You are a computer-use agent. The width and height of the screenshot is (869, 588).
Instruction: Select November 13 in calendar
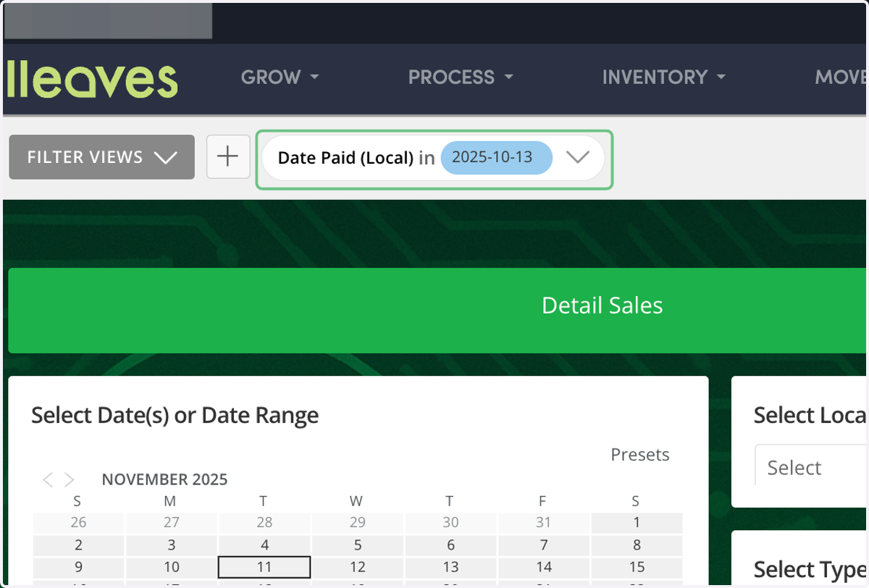pos(450,568)
